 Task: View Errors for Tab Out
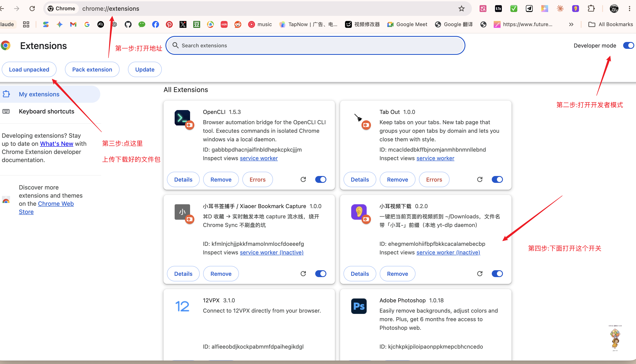click(434, 179)
